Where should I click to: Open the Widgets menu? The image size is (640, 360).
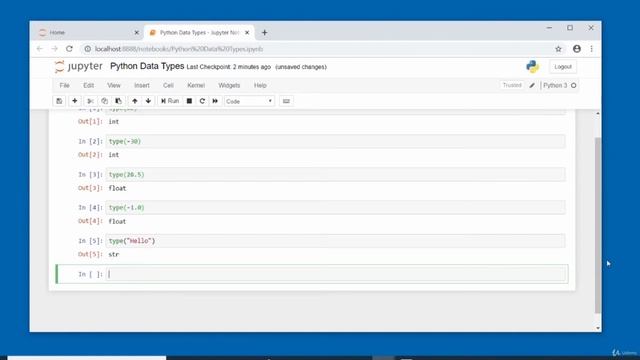[x=229, y=85]
